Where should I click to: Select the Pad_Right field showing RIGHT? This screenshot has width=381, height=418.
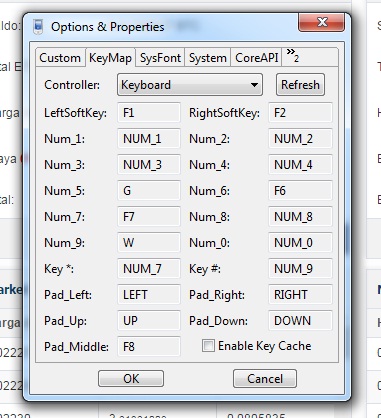pyautogui.click(x=300, y=295)
